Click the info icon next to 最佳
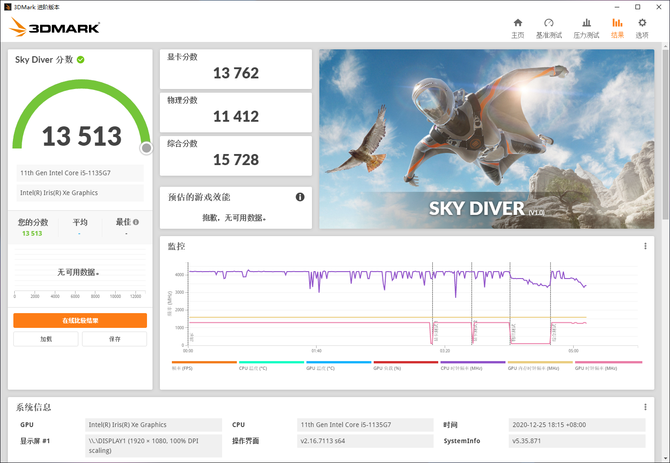 pos(136,222)
